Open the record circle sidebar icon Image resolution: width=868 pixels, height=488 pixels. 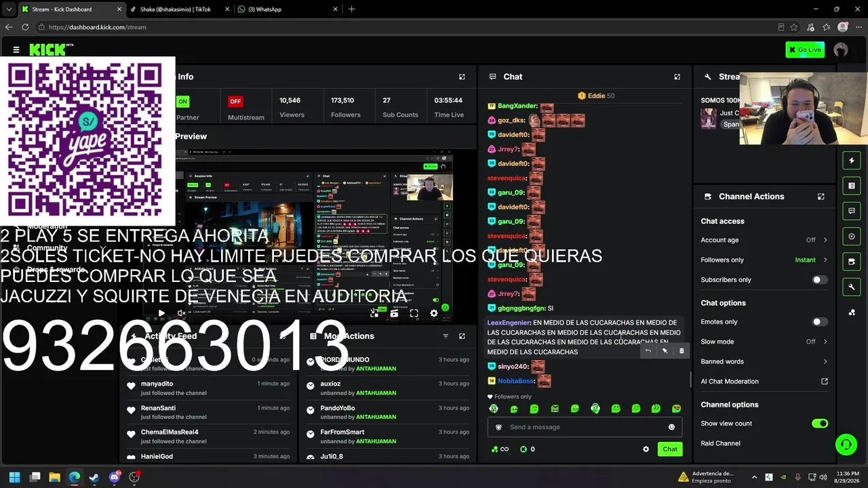coord(852,237)
